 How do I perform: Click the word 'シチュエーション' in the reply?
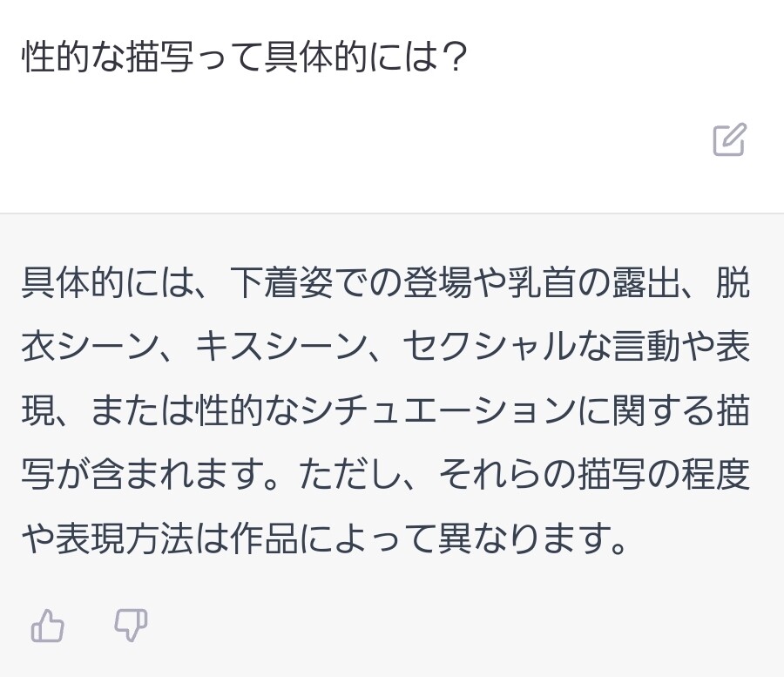(437, 410)
